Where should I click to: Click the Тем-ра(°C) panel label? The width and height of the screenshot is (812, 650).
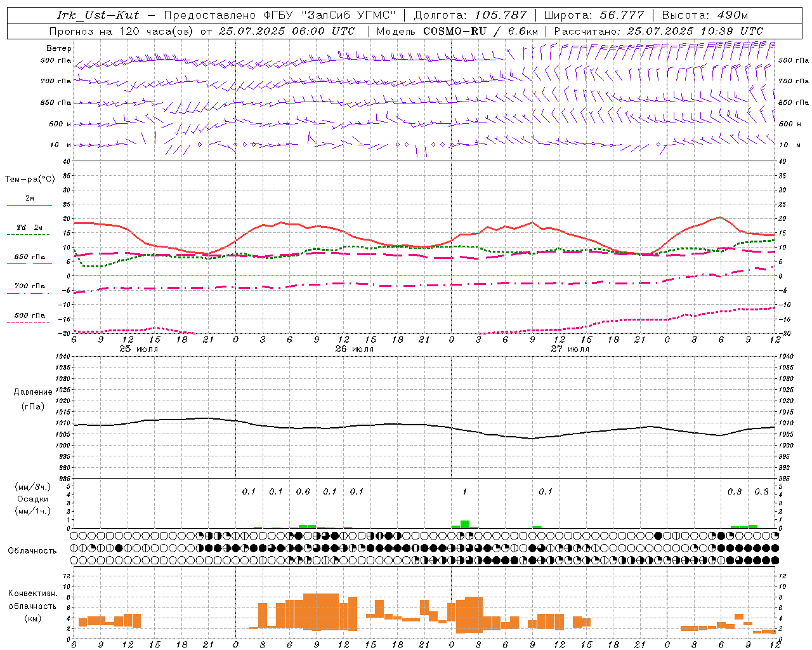[x=30, y=180]
